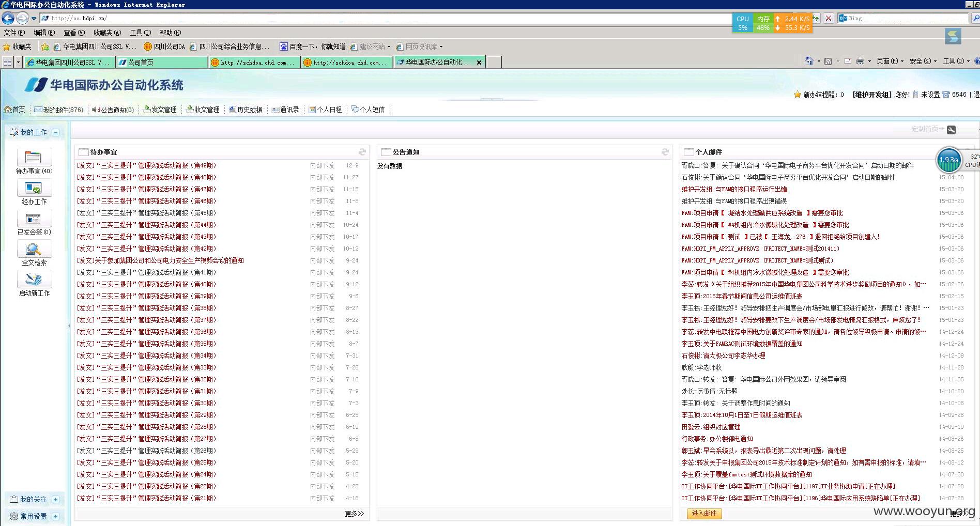The width and height of the screenshot is (980, 526).
Task: Click the 收藏夹 favorites star button
Action: [x=17, y=47]
